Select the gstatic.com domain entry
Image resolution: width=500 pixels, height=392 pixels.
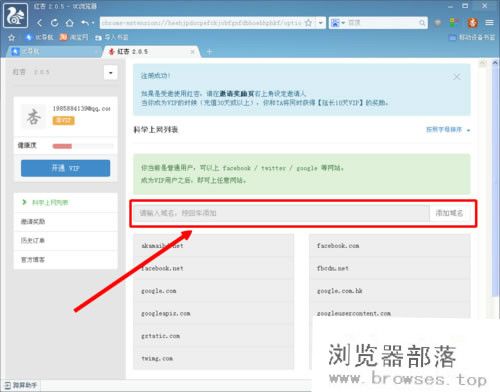(214, 336)
